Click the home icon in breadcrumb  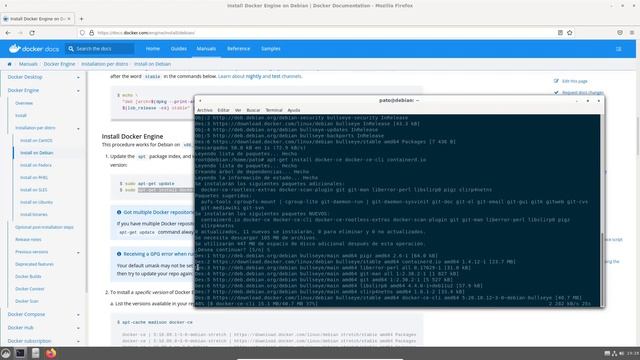coord(9,64)
